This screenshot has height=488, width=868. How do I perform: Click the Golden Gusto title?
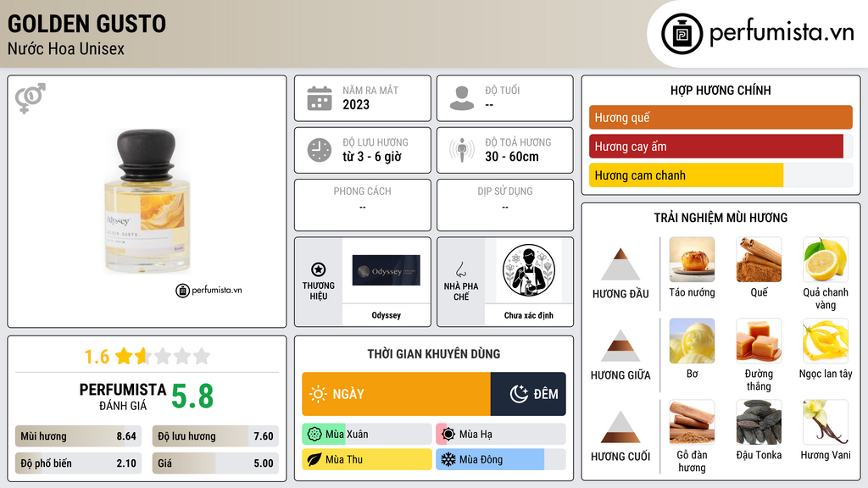tap(87, 24)
